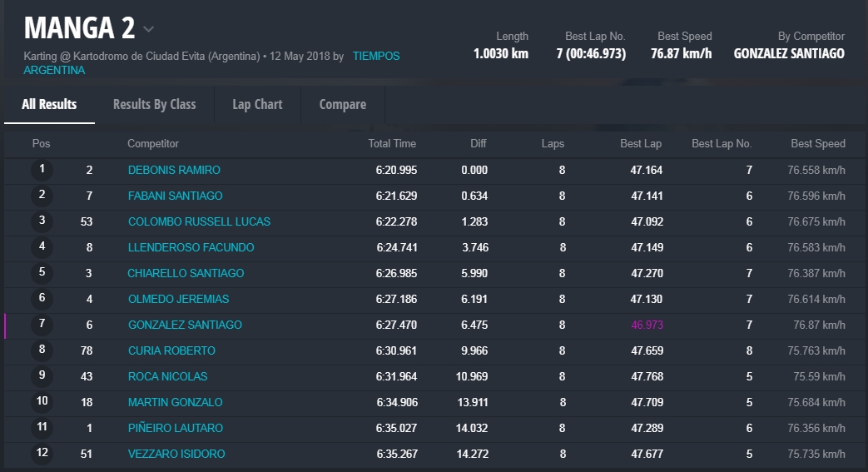Viewport: 868px width, 472px height.
Task: Open competitor DEBONIS RAMIRO
Action: coord(174,170)
